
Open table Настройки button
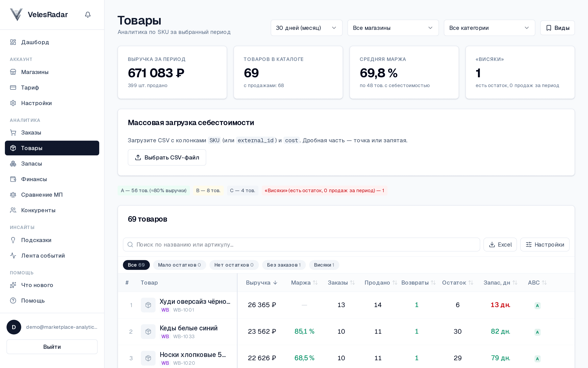[545, 245]
